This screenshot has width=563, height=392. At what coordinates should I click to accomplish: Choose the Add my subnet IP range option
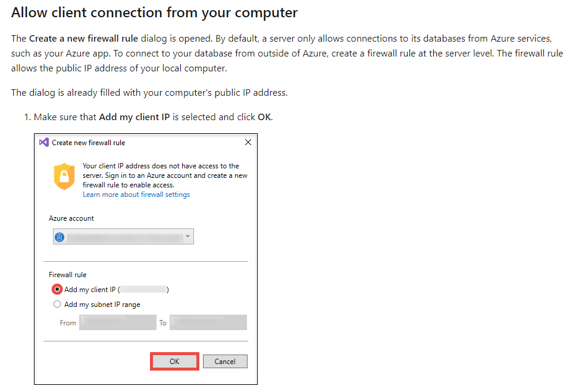click(57, 305)
